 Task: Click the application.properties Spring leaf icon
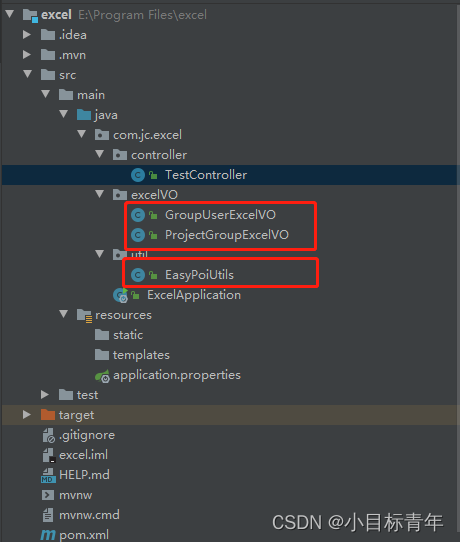click(102, 376)
